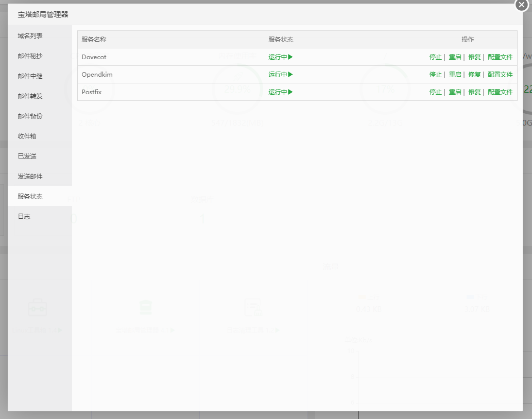Open 发送邮件 in the sidebar
The height and width of the screenshot is (419, 532).
(40, 176)
